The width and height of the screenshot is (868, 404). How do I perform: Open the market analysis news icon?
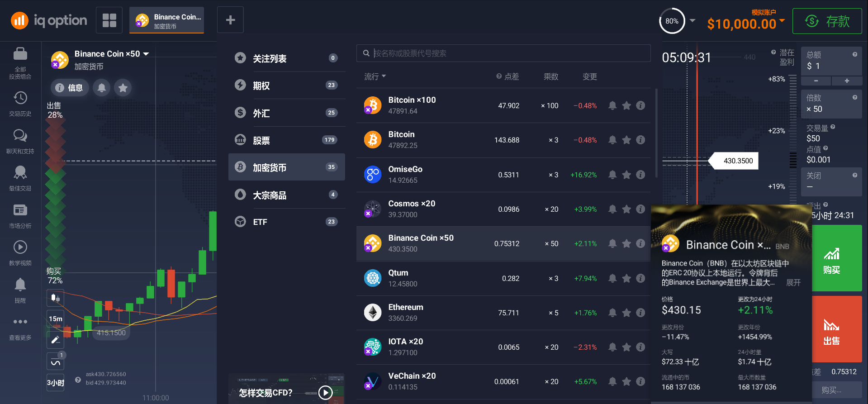(20, 210)
